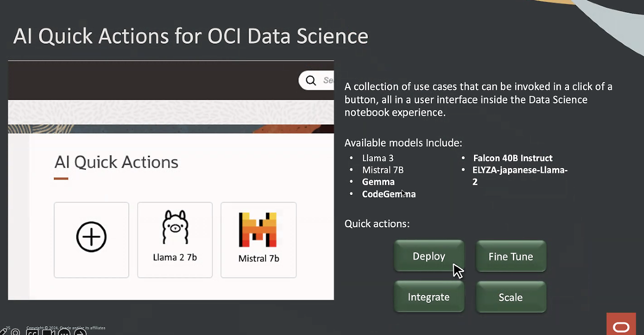Click the plus icon to add a model
644x335 pixels.
tap(92, 237)
